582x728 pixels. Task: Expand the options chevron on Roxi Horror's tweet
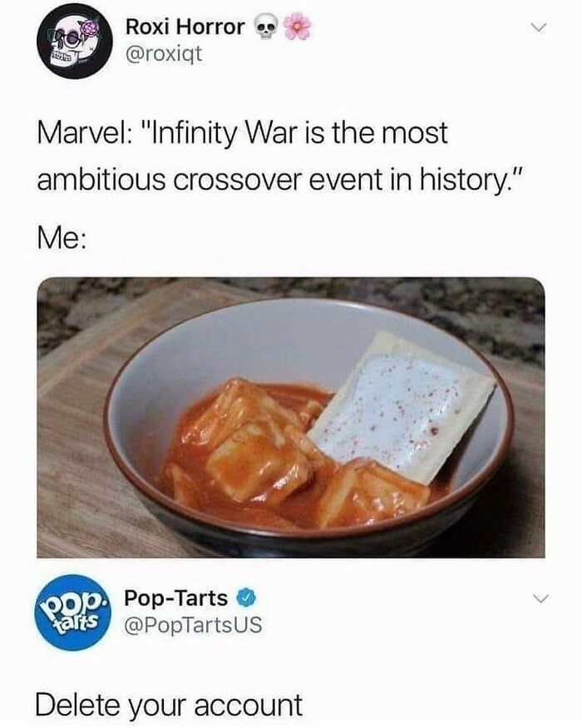(x=539, y=27)
